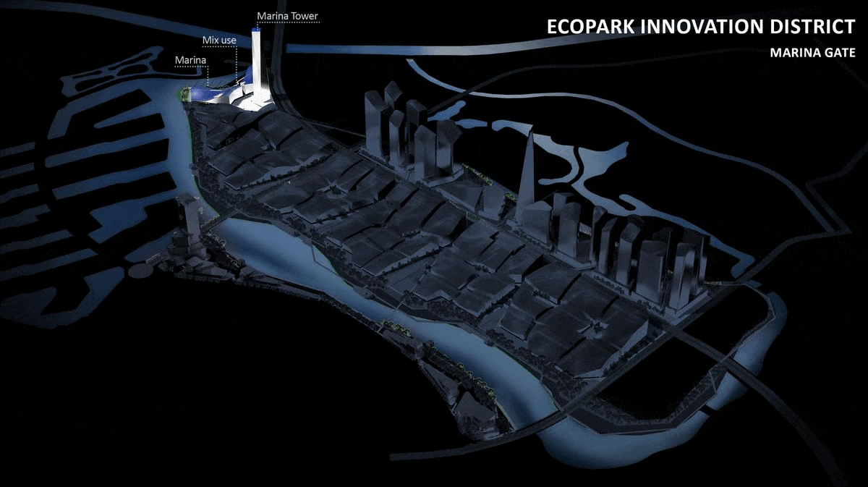This screenshot has height=487, width=868.
Task: Click the "Marina" label text
Action: tap(191, 61)
